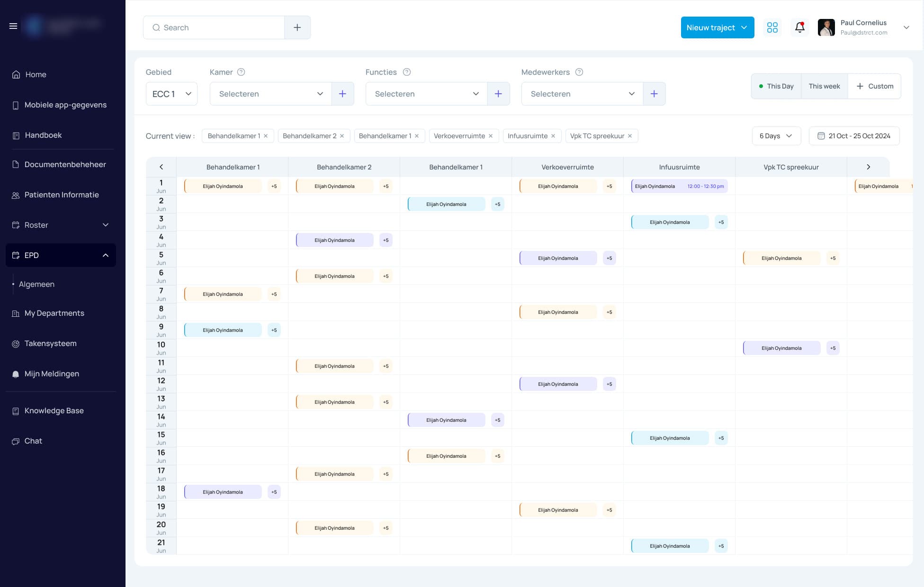Image resolution: width=924 pixels, height=587 pixels.
Task: Select My Departments in the sidebar
Action: click(54, 313)
